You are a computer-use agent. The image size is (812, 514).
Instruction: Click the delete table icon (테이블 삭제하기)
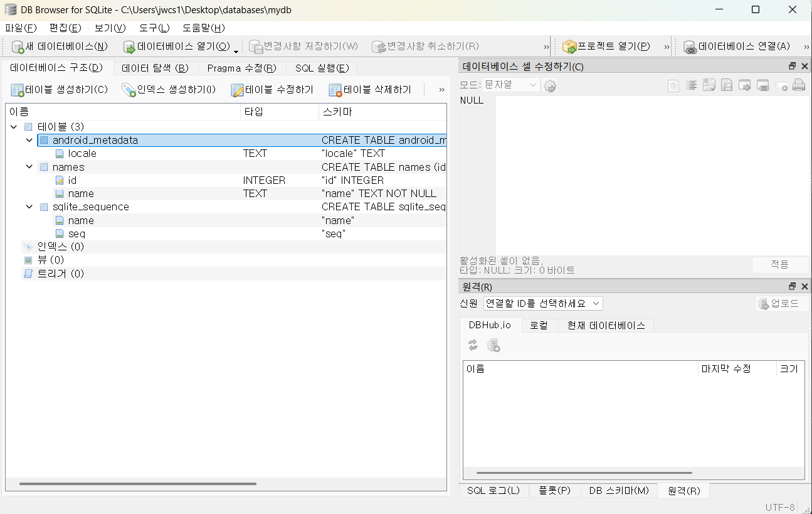(x=335, y=90)
